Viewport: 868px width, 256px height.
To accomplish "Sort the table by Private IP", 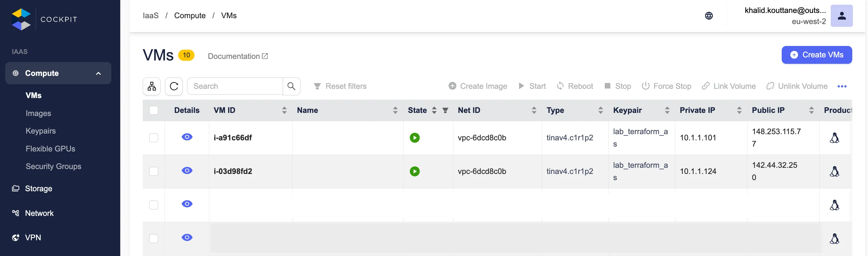I will click(x=739, y=110).
